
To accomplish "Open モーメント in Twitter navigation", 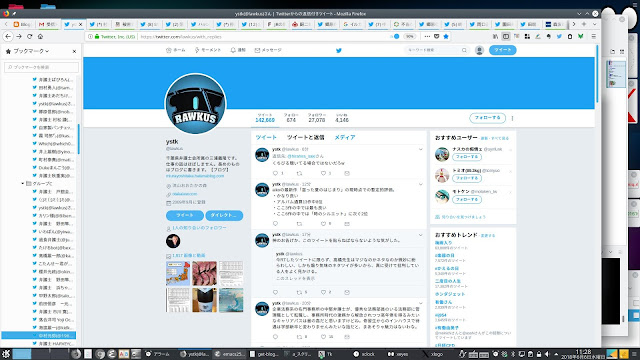I will (208, 50).
